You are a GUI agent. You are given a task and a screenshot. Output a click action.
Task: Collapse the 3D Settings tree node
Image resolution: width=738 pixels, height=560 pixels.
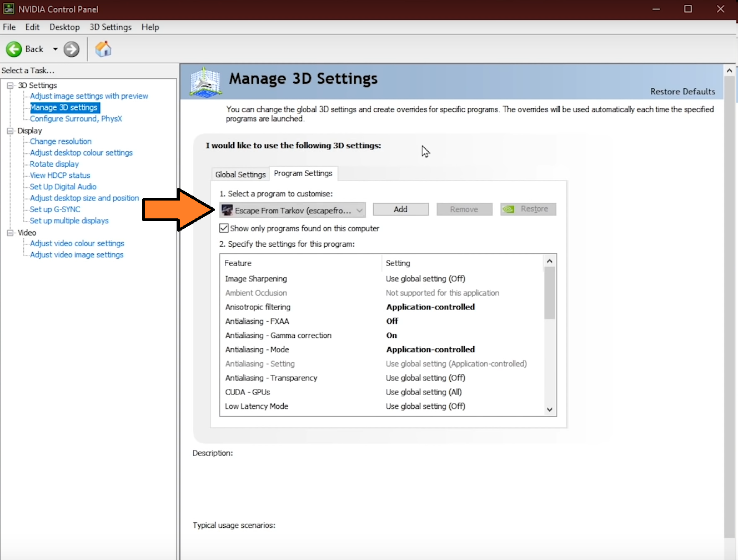point(10,86)
